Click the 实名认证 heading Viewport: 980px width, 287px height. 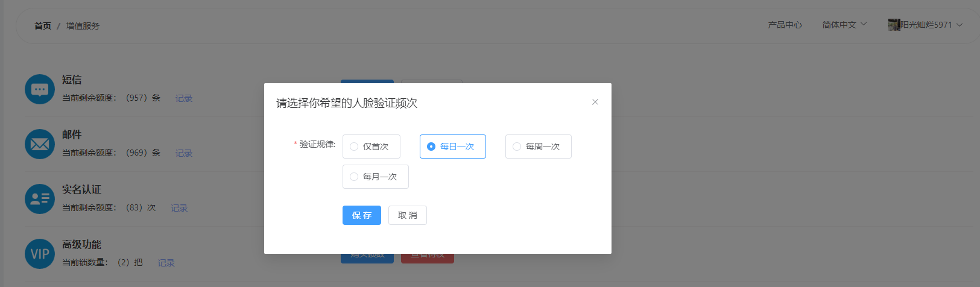[81, 189]
